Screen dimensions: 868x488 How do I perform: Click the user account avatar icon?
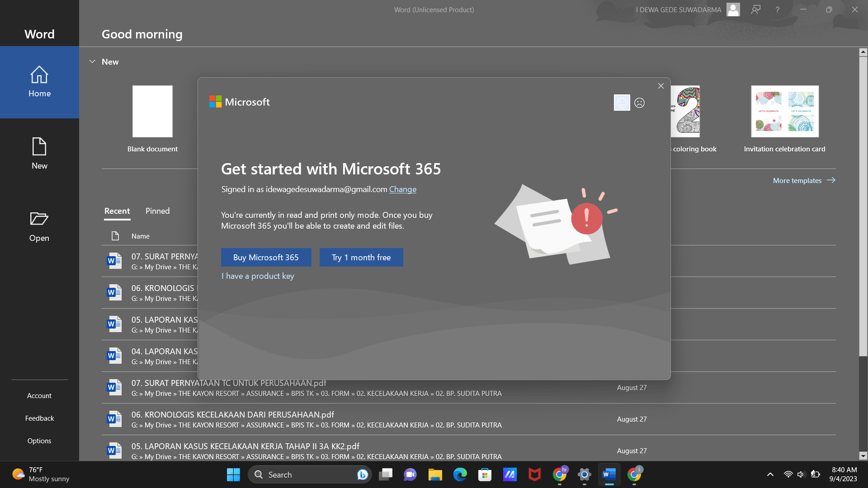[733, 9]
